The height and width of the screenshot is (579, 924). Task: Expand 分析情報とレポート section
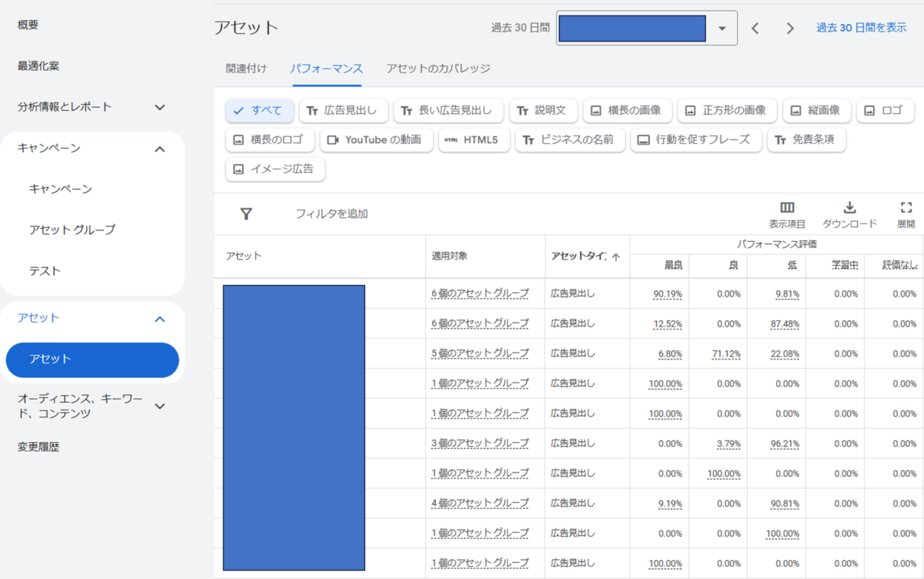click(159, 107)
